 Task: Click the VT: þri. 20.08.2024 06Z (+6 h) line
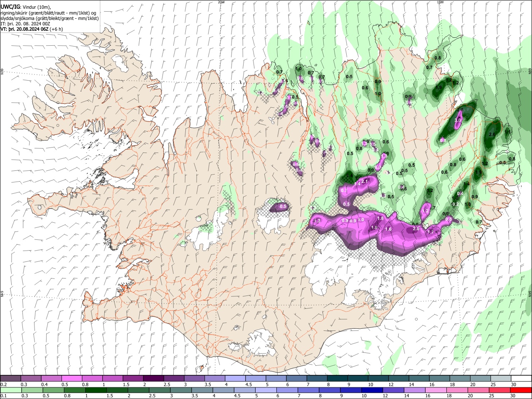(x=32, y=29)
